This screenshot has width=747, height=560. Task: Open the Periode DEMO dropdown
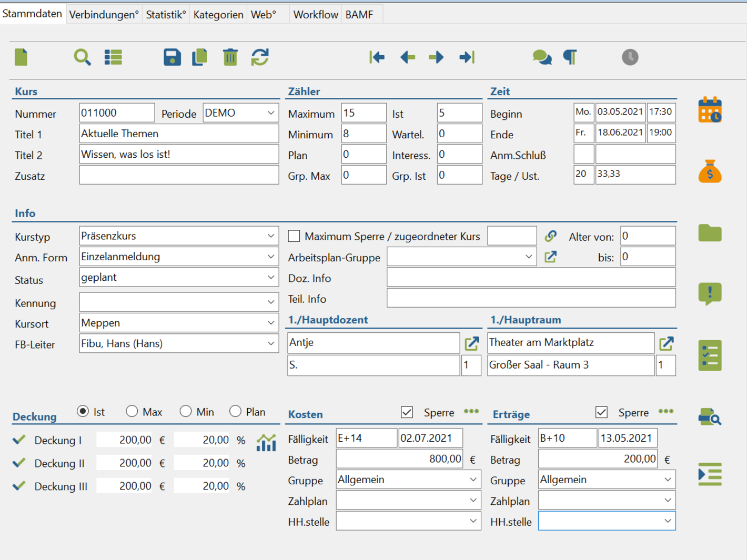point(270,113)
